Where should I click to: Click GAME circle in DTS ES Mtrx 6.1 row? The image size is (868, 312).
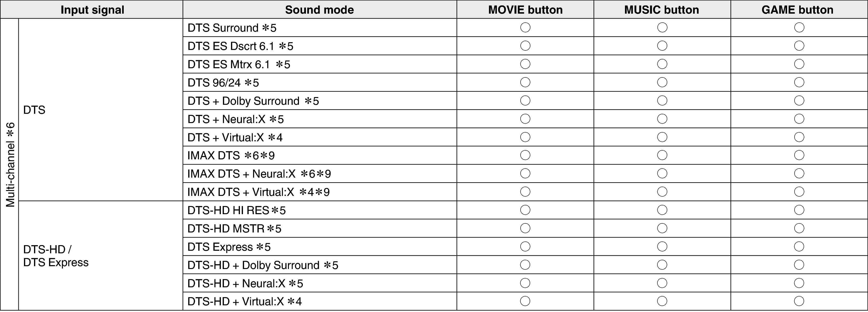[x=799, y=64]
